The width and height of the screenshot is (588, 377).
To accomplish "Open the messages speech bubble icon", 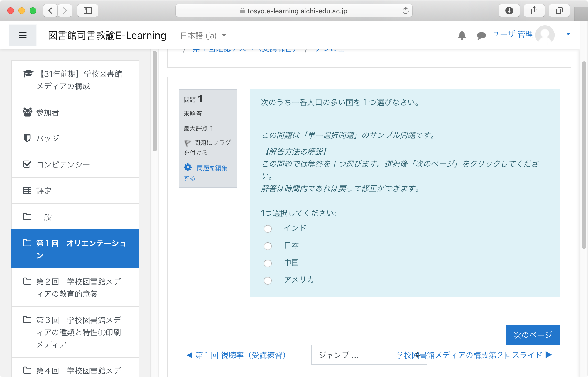I will (481, 35).
